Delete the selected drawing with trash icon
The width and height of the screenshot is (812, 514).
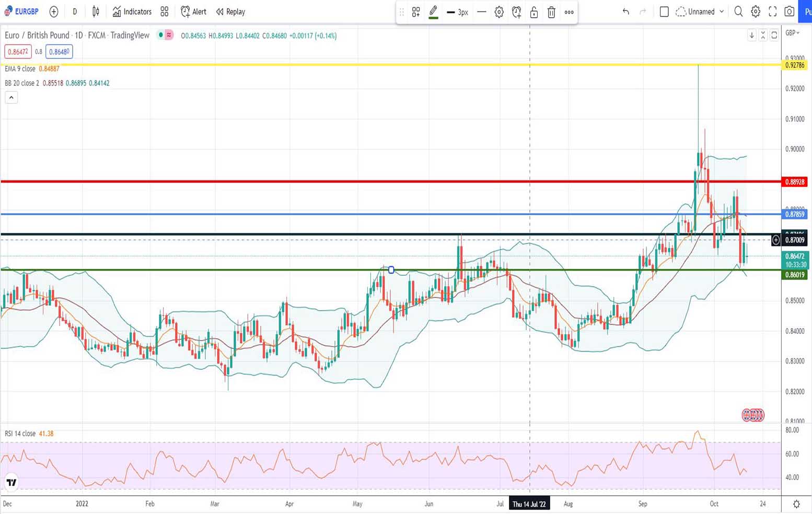coord(551,12)
